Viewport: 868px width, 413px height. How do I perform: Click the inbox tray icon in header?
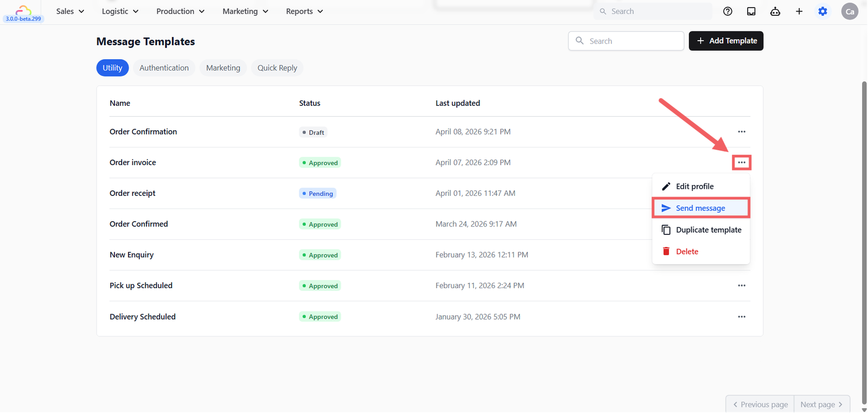751,11
